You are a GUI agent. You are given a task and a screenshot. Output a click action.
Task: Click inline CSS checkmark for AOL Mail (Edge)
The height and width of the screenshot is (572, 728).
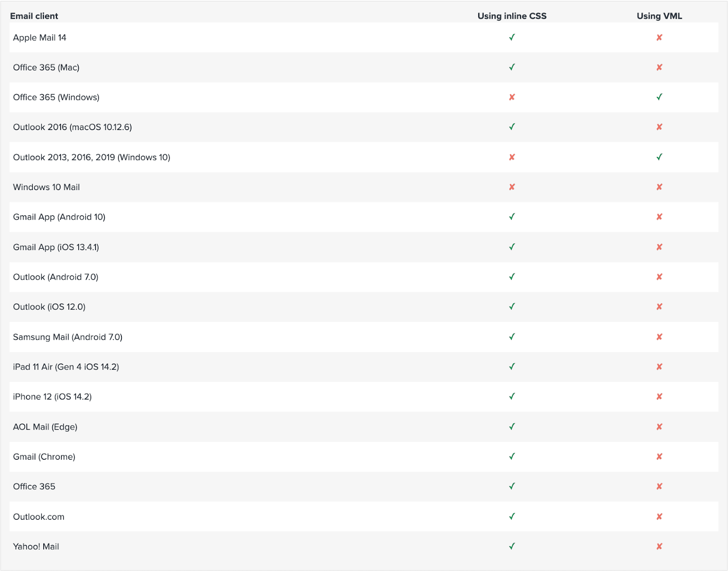pos(512,426)
